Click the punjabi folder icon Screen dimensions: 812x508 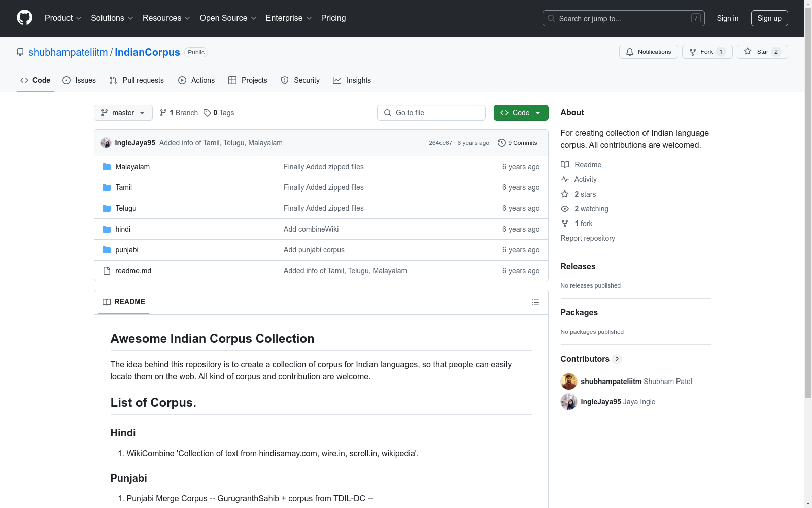pos(107,250)
